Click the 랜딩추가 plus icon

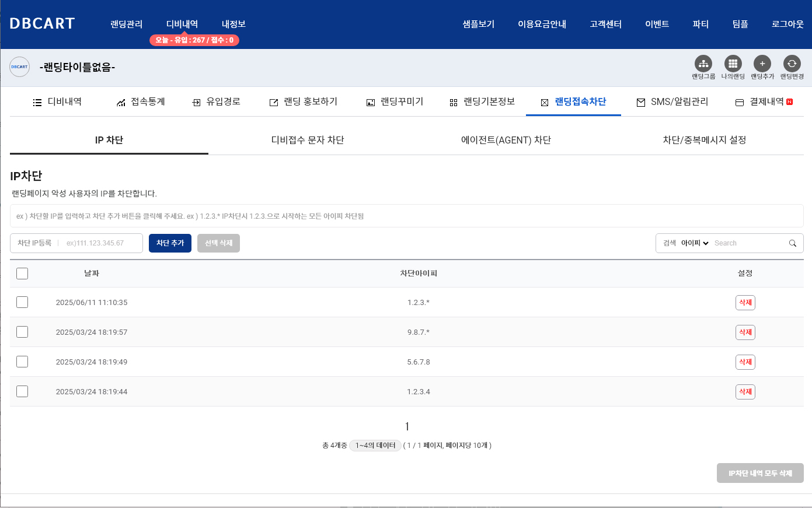pos(762,64)
